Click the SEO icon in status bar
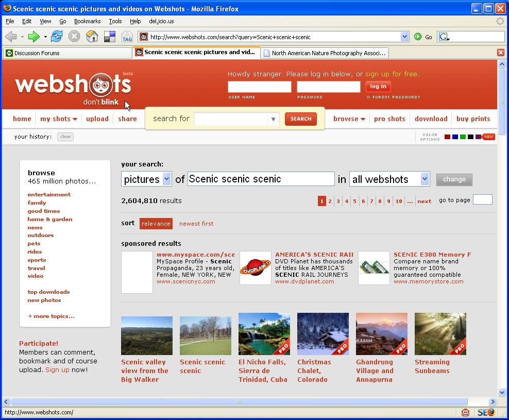 [486, 412]
